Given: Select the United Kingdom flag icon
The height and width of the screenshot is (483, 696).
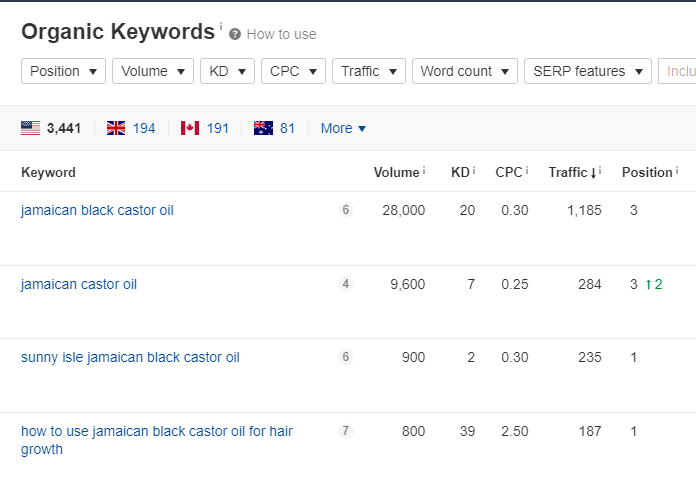Looking at the screenshot, I should click(116, 128).
